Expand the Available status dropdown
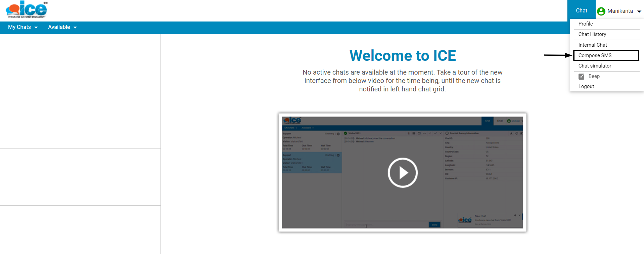This screenshot has width=644, height=254. (59, 27)
